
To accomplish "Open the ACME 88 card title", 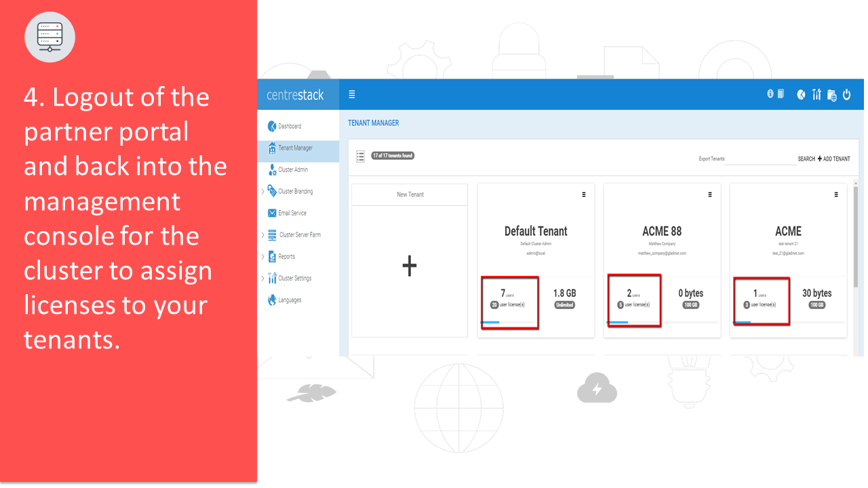I will pyautogui.click(x=662, y=231).
